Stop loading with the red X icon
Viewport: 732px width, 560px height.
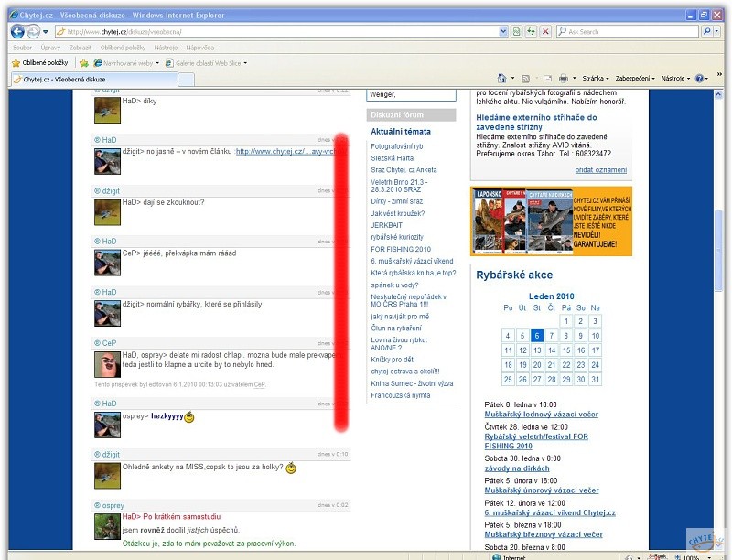tap(544, 32)
